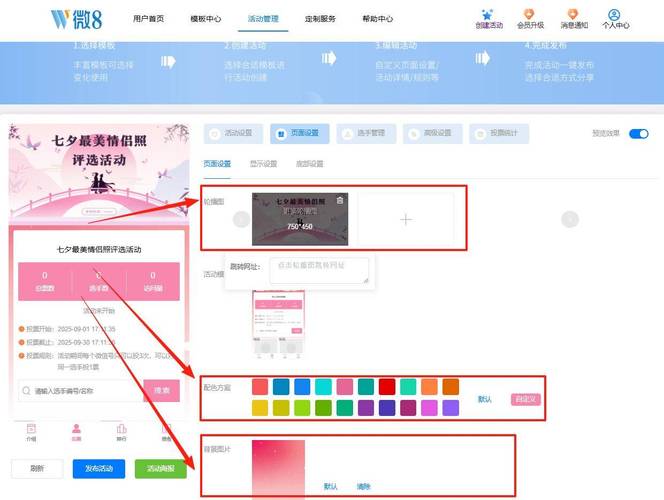The width and height of the screenshot is (664, 500).
Task: Pick the cyan color swatch
Action: (x=324, y=387)
